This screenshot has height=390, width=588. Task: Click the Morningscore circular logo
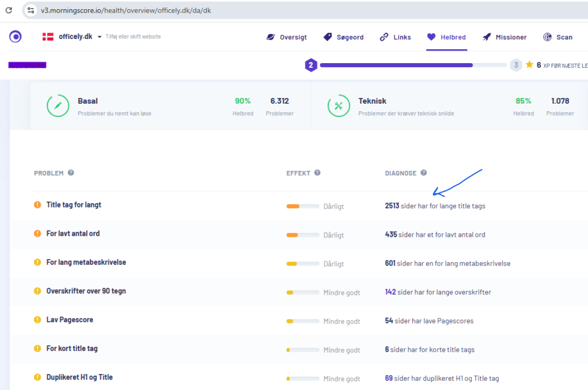point(16,36)
